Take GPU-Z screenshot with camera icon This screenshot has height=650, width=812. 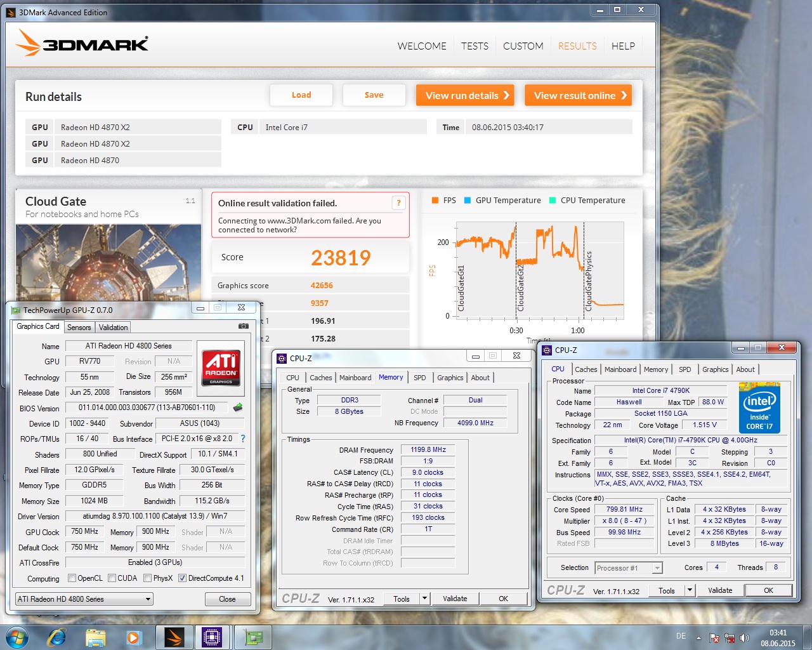244,326
